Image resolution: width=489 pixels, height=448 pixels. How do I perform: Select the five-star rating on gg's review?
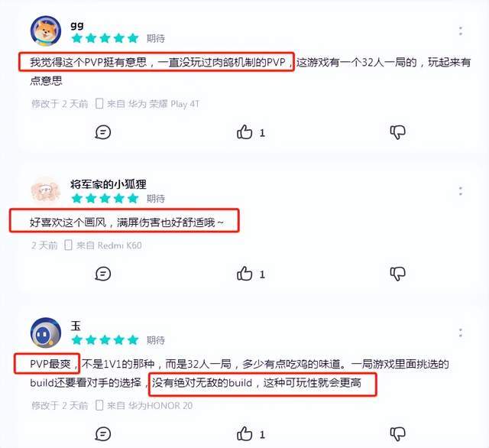(x=105, y=38)
